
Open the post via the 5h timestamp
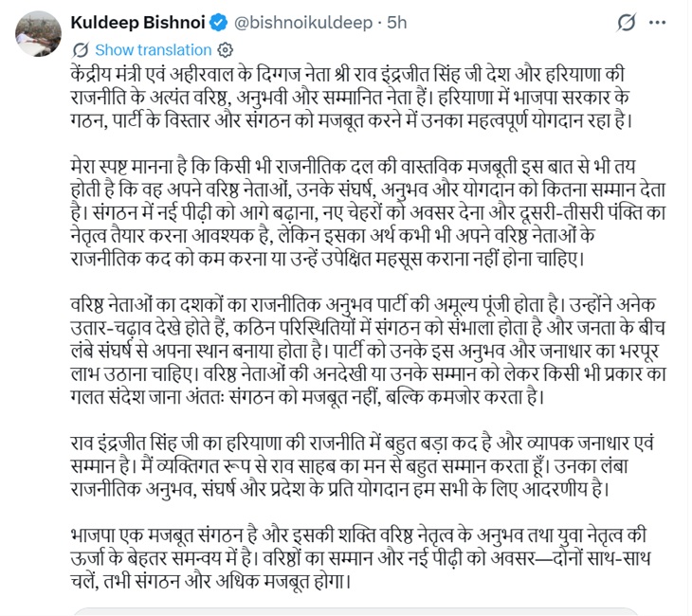pos(397,23)
